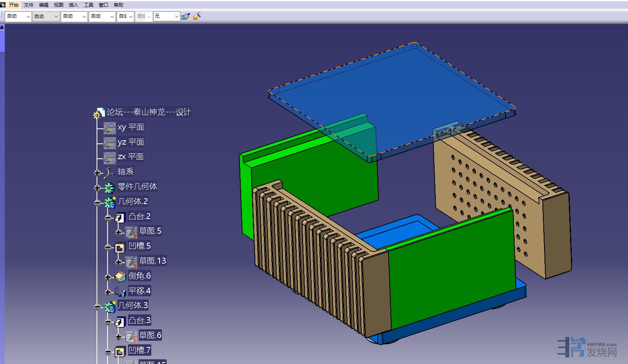Click the paint-sphere icon after the brush
628x364 pixels.
197,16
